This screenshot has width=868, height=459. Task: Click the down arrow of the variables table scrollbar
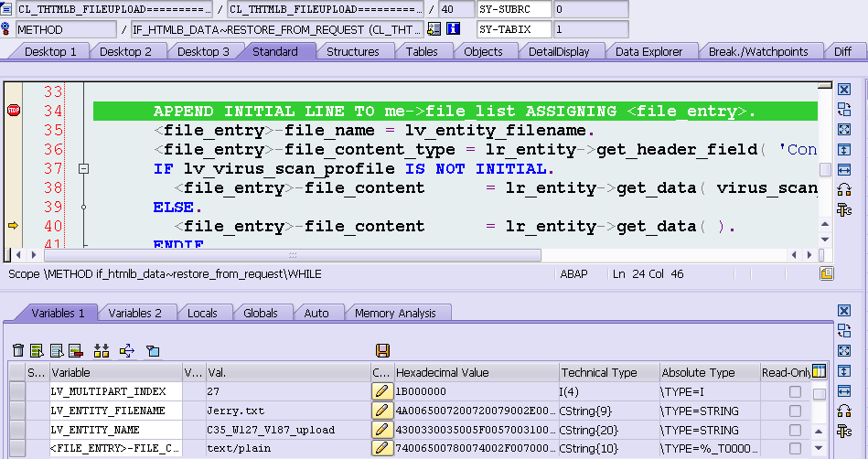point(819,448)
